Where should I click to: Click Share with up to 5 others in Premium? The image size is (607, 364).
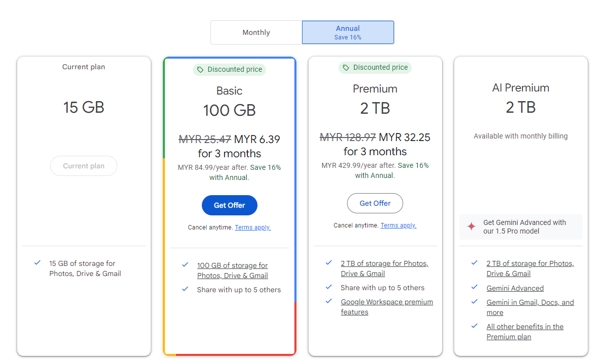[382, 288]
